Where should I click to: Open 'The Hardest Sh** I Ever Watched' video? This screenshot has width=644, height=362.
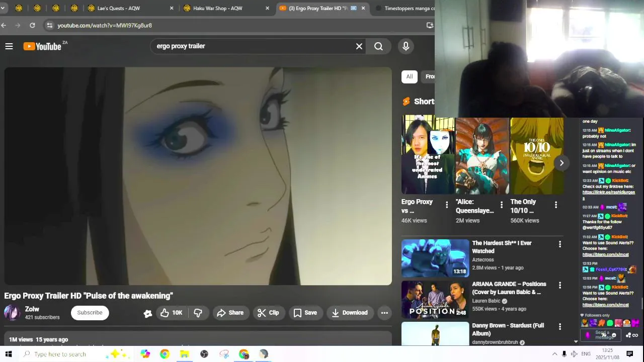point(435,258)
